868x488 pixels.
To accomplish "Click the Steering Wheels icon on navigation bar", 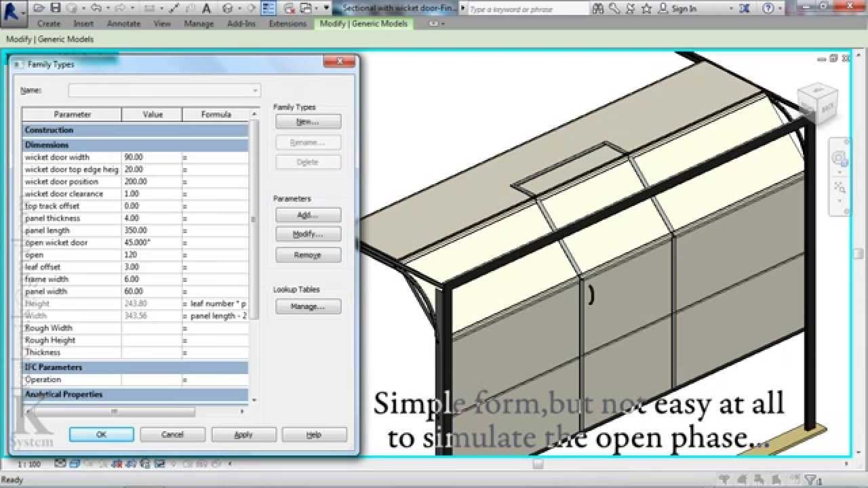I will pos(840,159).
